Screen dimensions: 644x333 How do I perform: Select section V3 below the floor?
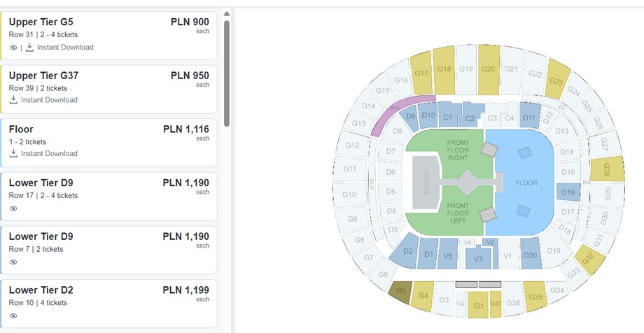[x=479, y=257]
